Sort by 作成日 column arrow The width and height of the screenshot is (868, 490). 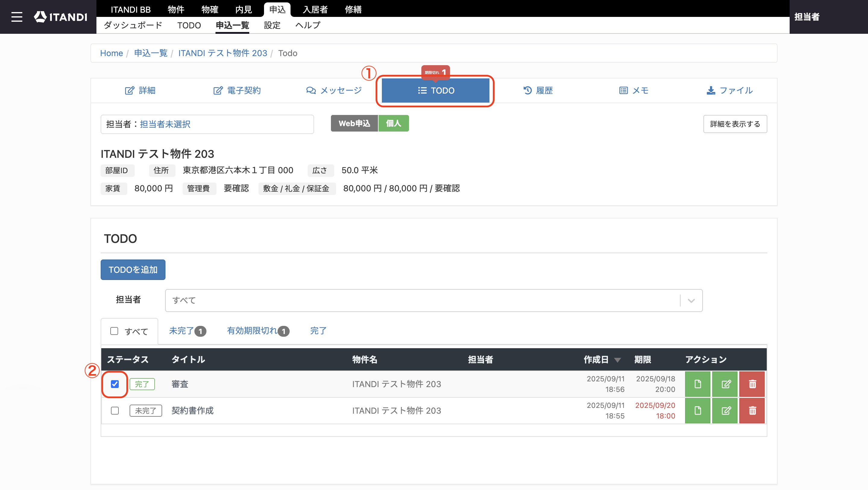point(617,360)
